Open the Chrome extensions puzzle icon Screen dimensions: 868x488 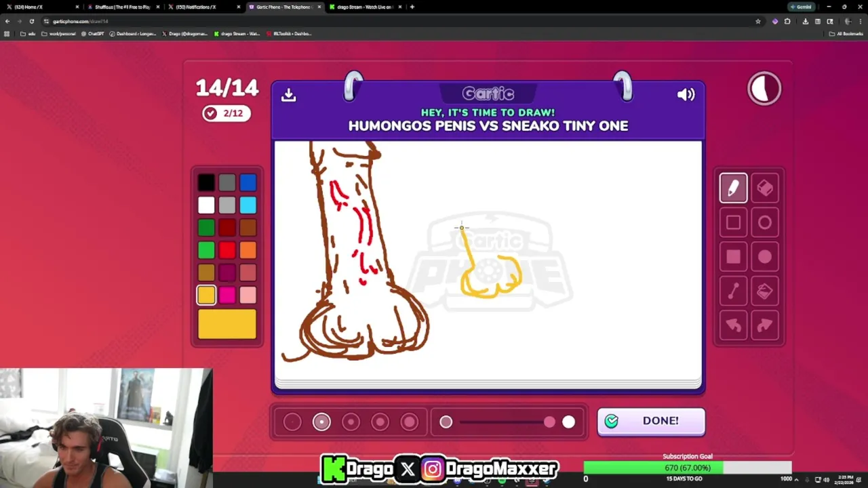(787, 21)
